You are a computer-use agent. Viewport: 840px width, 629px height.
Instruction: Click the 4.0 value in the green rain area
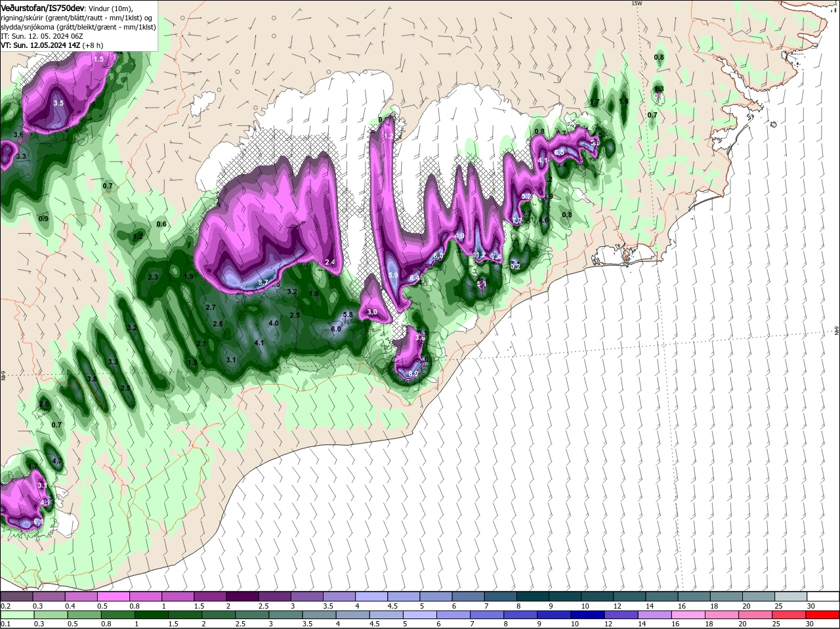(x=274, y=323)
